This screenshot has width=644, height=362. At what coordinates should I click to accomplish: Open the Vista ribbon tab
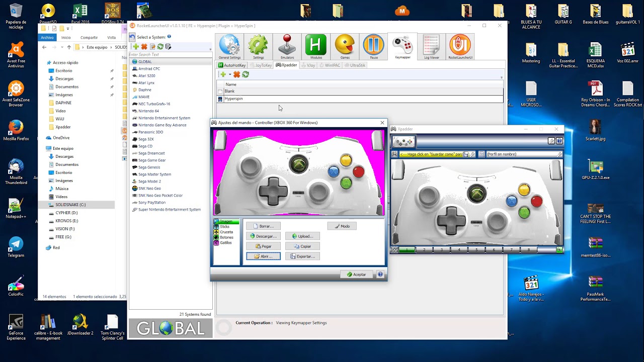[x=111, y=37]
